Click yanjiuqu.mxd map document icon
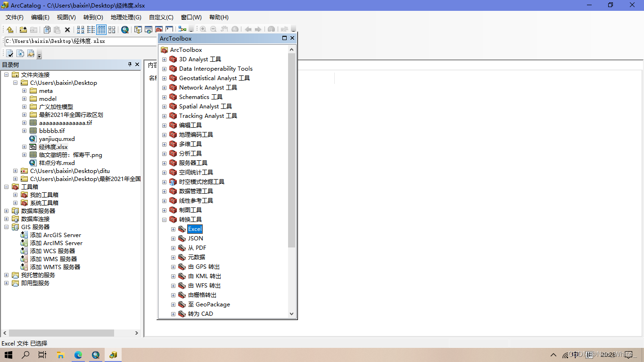This screenshot has width=644, height=362. (x=33, y=139)
